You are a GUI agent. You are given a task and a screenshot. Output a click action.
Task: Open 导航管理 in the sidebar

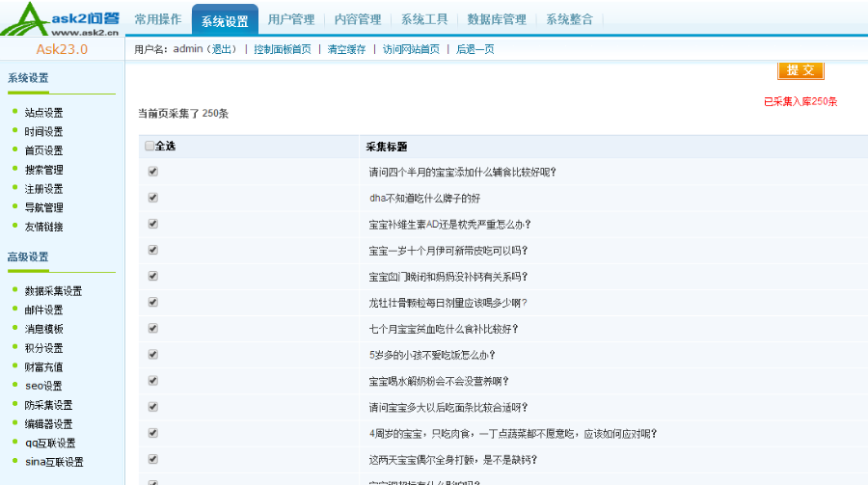click(x=43, y=207)
